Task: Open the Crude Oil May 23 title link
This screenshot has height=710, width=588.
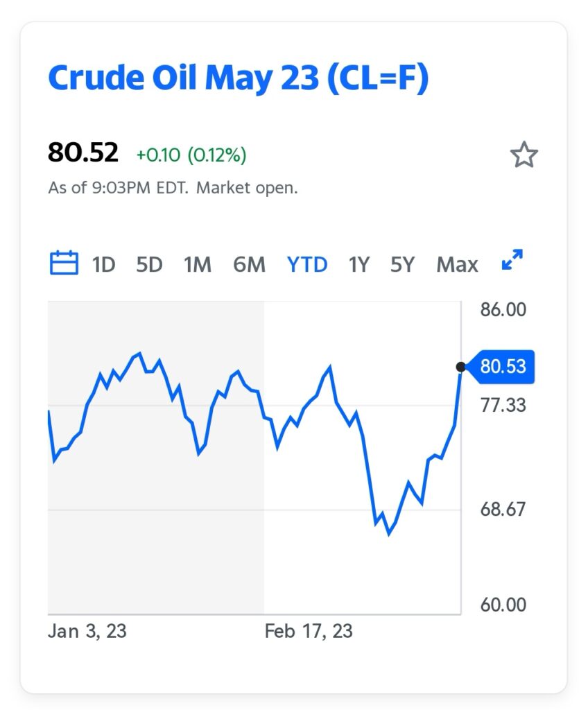Action: (239, 78)
